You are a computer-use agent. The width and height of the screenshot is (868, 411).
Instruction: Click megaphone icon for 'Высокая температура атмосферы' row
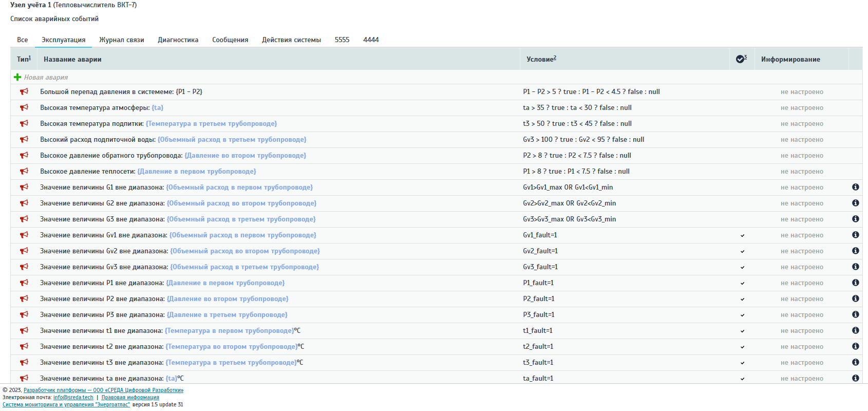point(24,108)
